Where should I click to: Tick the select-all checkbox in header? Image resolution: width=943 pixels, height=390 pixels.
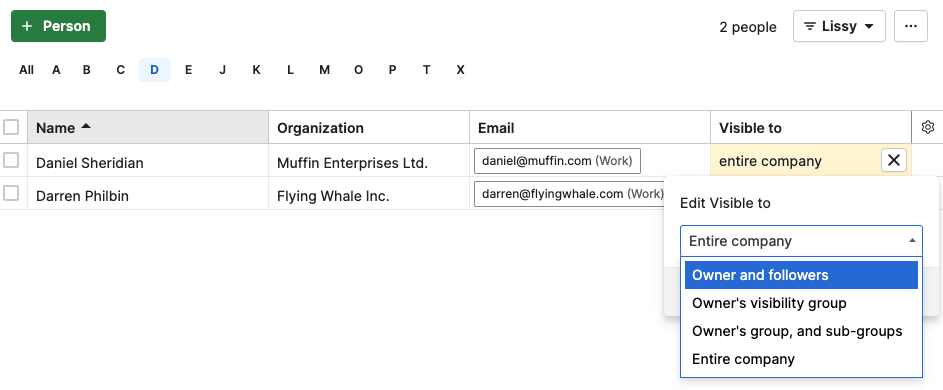(11, 127)
